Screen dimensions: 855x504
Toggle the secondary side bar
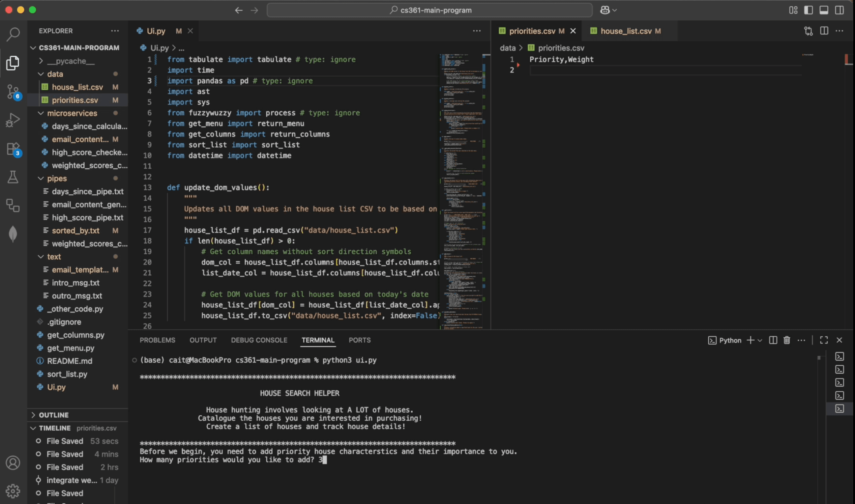pos(840,10)
